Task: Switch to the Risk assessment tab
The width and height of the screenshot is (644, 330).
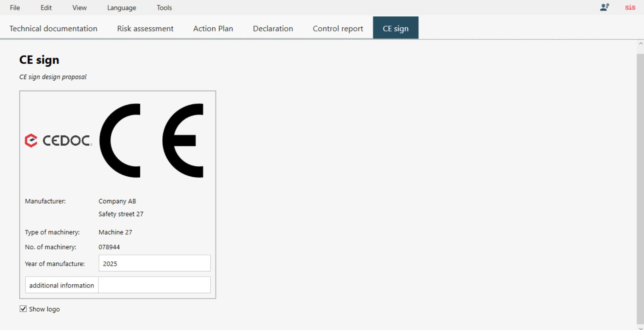Action: [x=145, y=29]
